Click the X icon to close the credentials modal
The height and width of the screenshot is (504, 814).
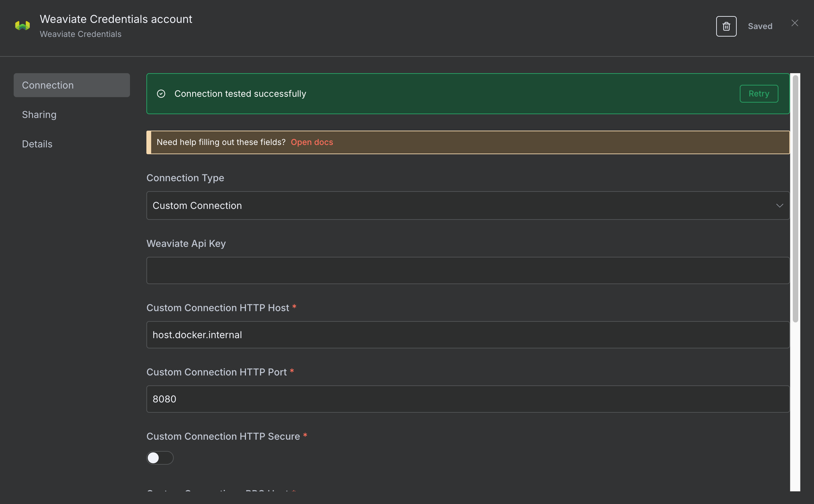pyautogui.click(x=795, y=23)
